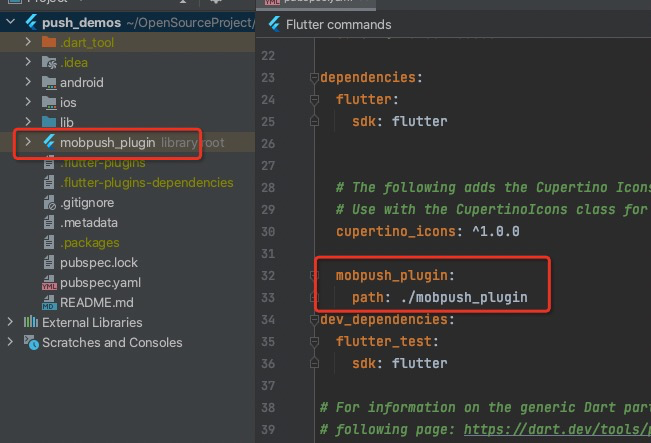The height and width of the screenshot is (443, 651).
Task: Select the .idea tree row
Action: point(127,62)
